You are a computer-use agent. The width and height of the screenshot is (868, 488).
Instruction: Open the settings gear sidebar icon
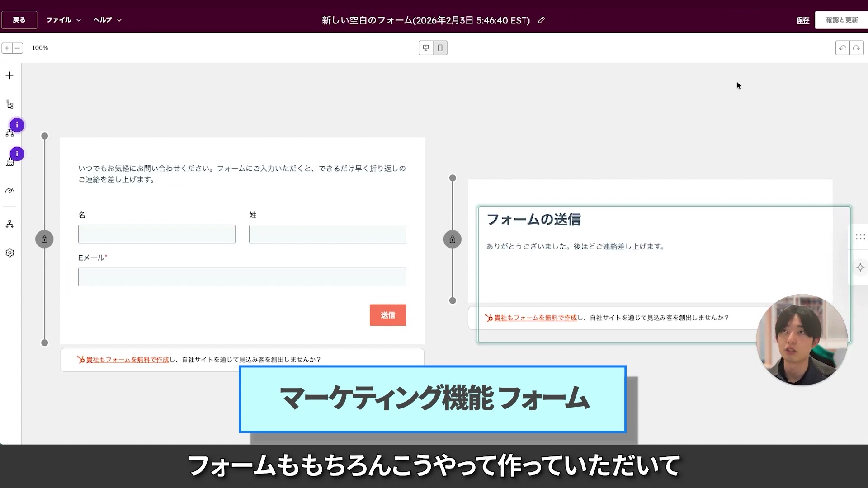tap(9, 253)
